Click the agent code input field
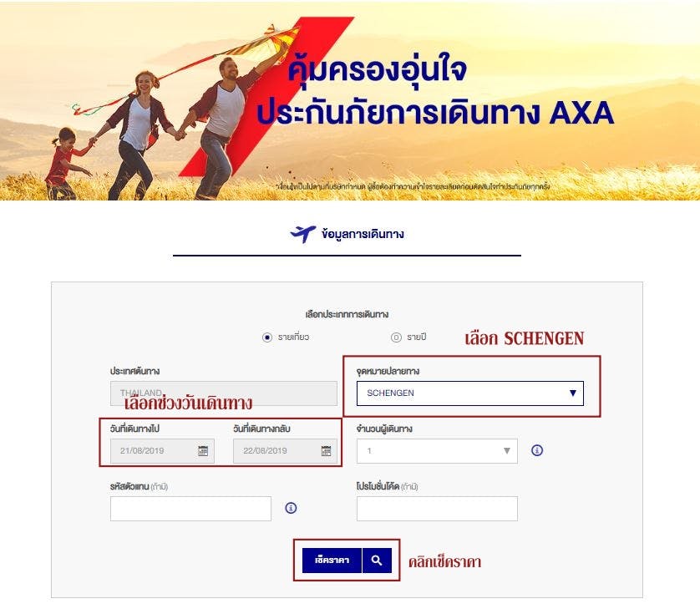This screenshot has height=614, width=700. tap(190, 508)
